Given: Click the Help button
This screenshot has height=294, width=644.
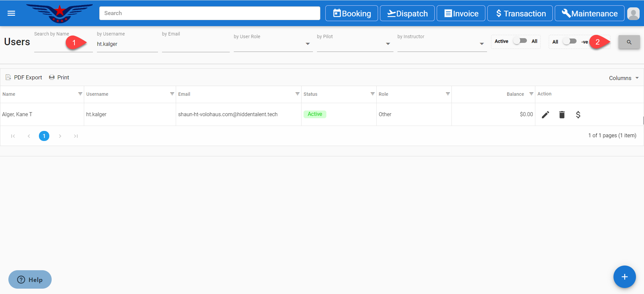Looking at the screenshot, I should click(30, 279).
